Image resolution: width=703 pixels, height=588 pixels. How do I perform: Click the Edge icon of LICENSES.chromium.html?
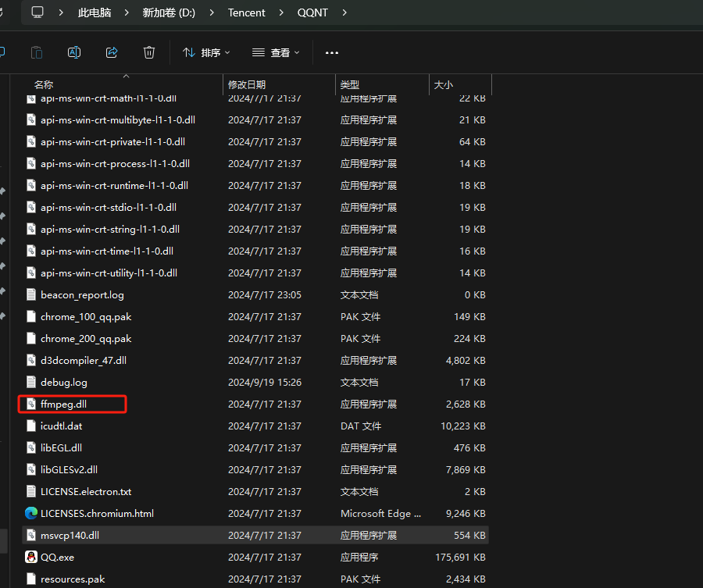[x=31, y=513]
